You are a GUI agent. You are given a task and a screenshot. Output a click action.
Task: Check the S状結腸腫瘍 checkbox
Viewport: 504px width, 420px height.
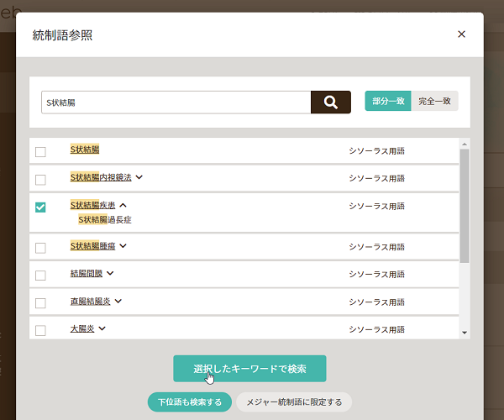[40, 248]
